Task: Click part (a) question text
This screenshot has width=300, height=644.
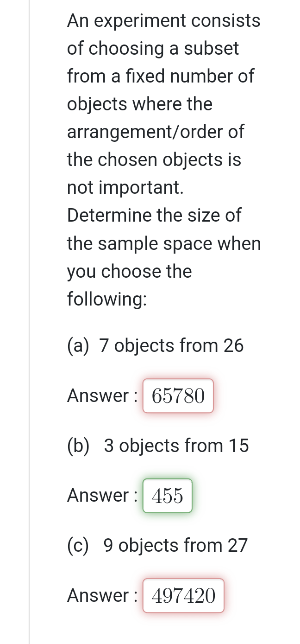Action: point(155,345)
